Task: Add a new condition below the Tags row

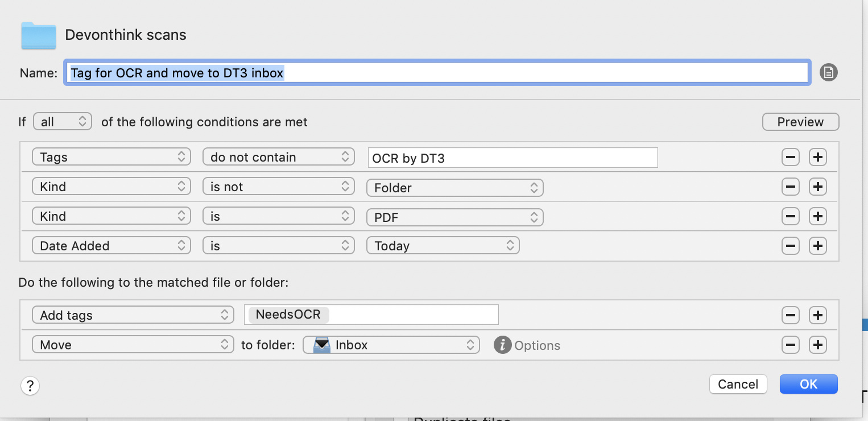Action: click(817, 157)
